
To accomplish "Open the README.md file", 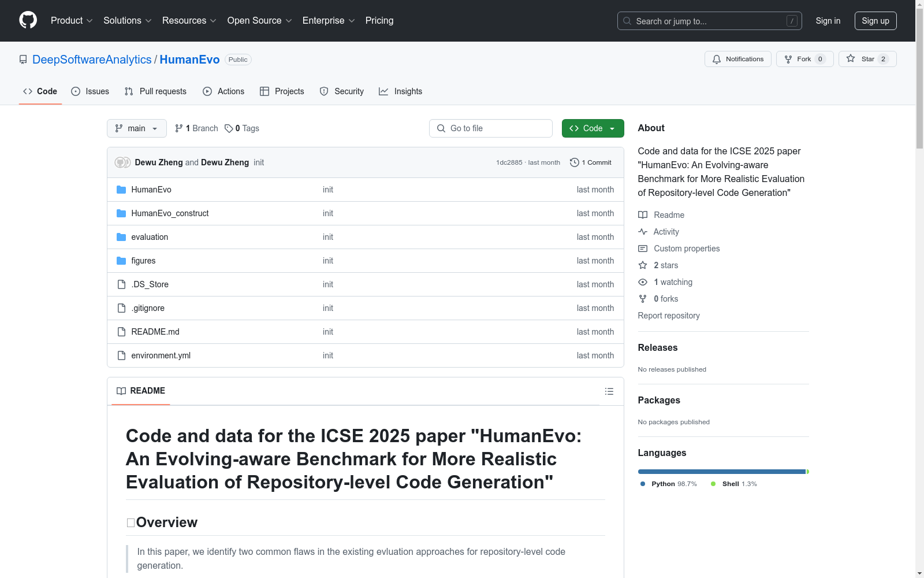I will (155, 332).
